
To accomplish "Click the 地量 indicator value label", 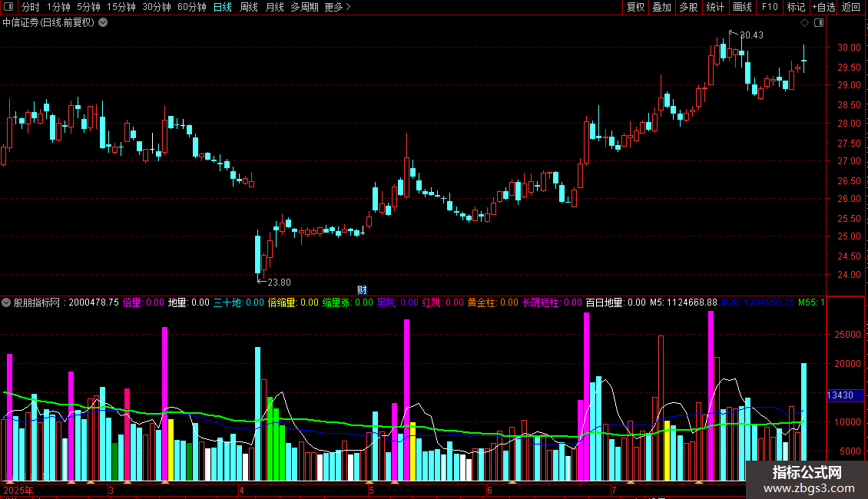I will [189, 302].
